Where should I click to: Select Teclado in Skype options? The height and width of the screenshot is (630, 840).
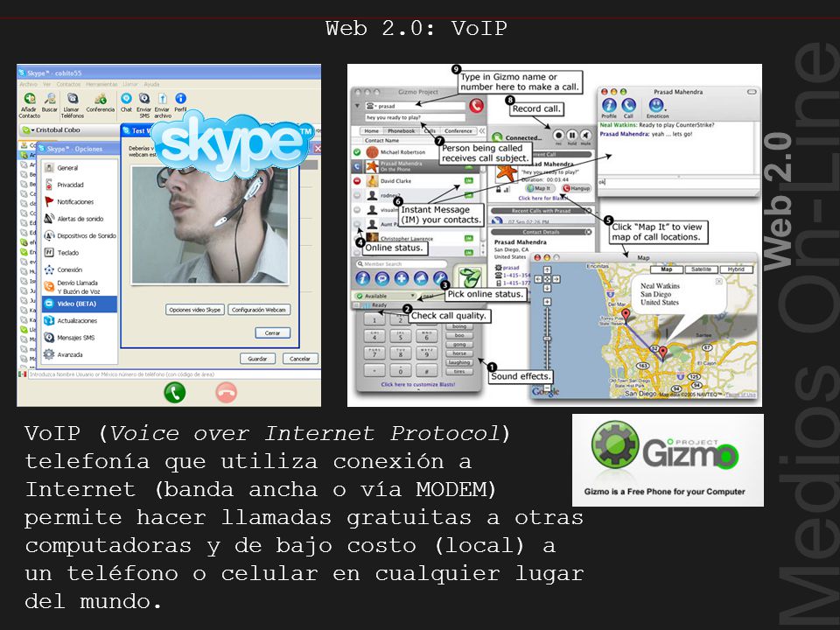point(80,252)
